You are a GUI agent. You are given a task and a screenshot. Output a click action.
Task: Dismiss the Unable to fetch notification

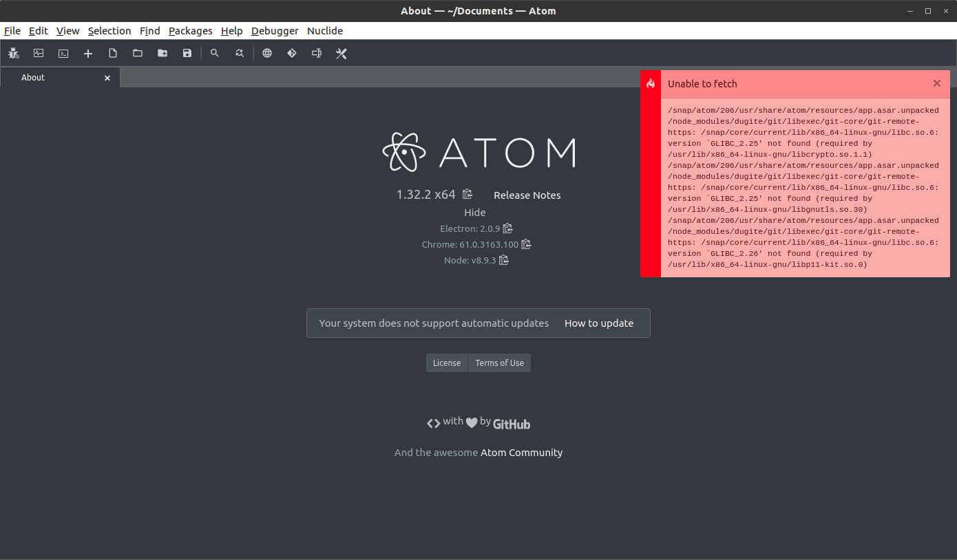tap(936, 83)
